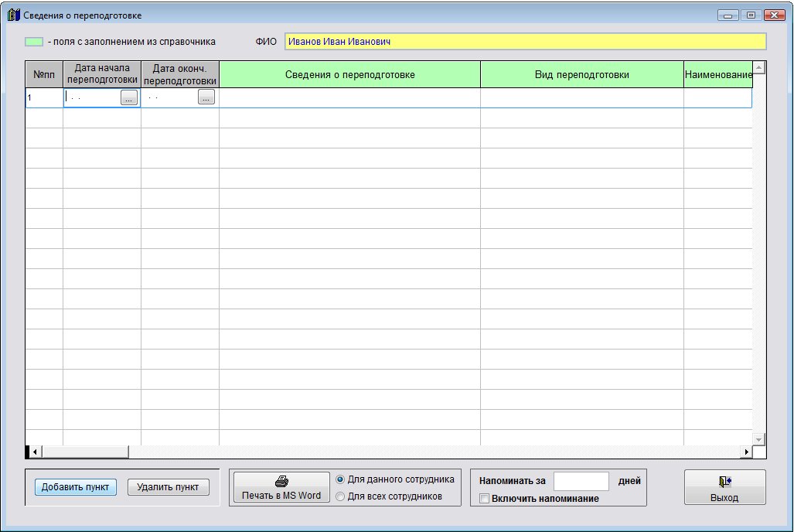Viewport: 794px width, 532px height.
Task: Click the 'Напоминать за' days input field
Action: pyautogui.click(x=581, y=481)
